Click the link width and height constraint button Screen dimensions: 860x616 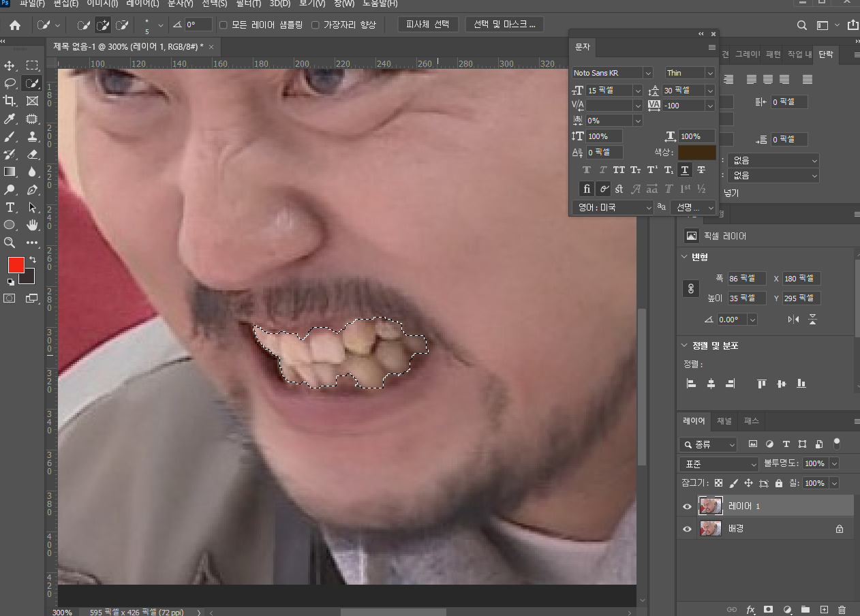(690, 288)
